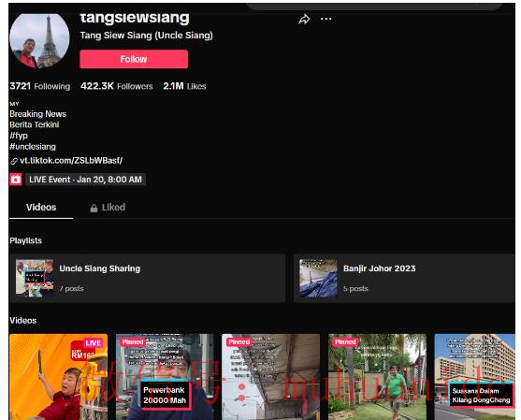The width and height of the screenshot is (521, 420).
Task: Play the Suasana Dalam Kilang DongCheng video
Action: 475,377
